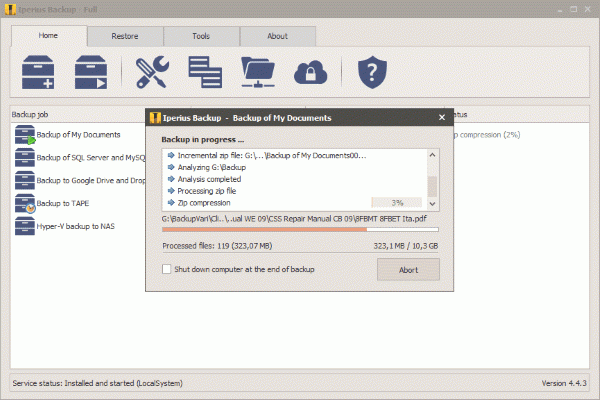Enable shut down computer at end of backup
The image size is (600, 400).
click(x=167, y=269)
